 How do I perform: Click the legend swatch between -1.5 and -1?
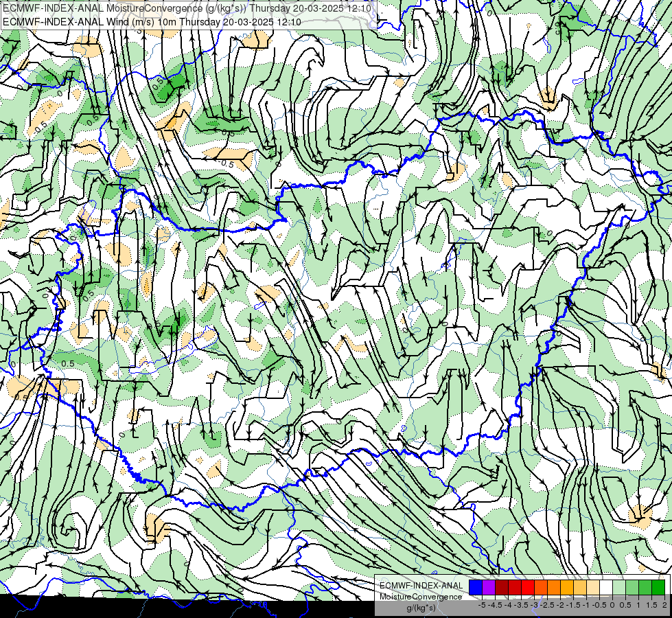580,587
